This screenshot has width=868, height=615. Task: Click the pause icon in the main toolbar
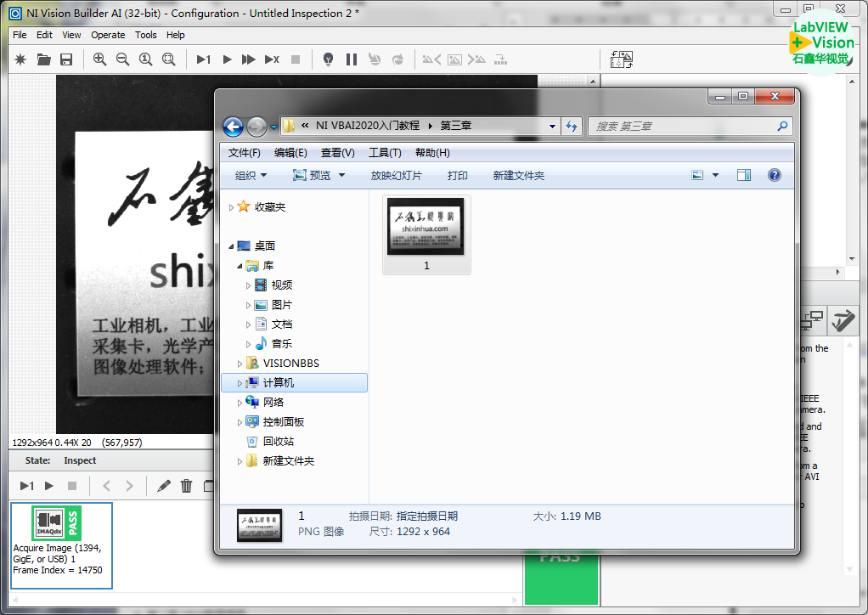[x=352, y=59]
